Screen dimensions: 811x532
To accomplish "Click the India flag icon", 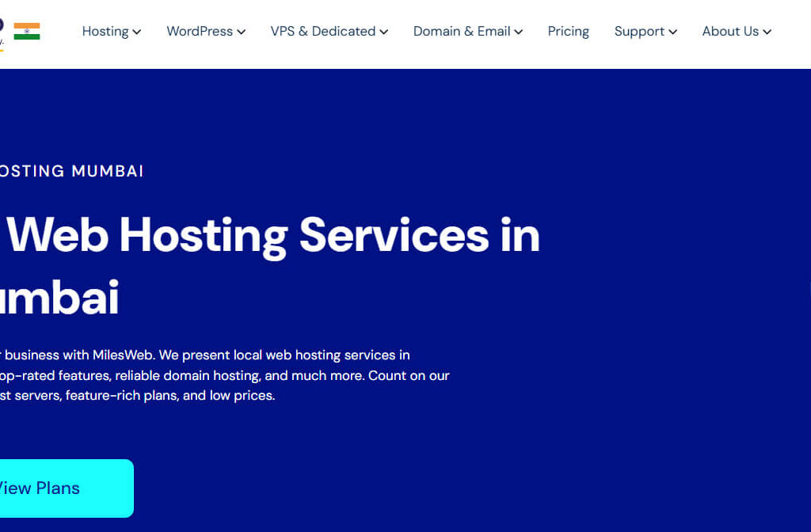I will click(x=27, y=32).
